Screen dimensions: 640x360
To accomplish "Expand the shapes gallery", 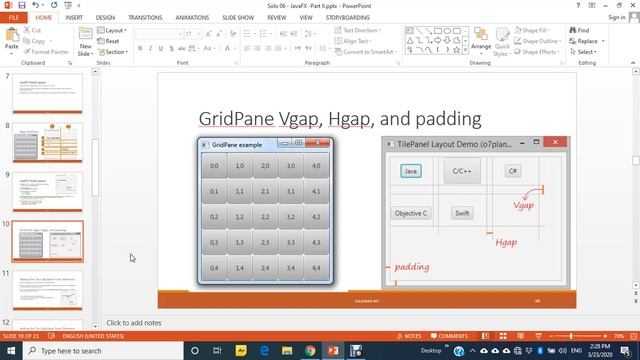I will pos(465,50).
